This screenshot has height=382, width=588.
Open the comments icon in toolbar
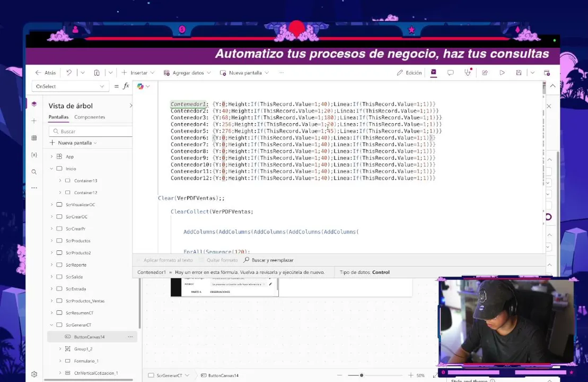450,73
